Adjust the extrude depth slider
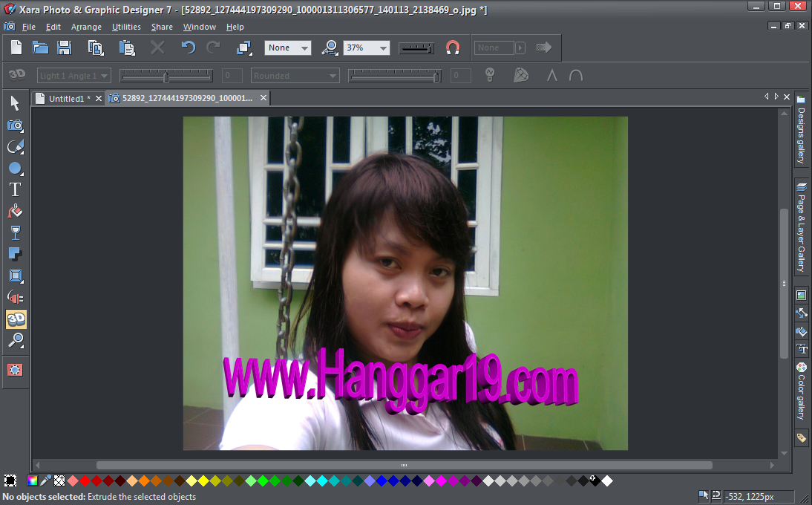The width and height of the screenshot is (812, 505). pyautogui.click(x=395, y=76)
